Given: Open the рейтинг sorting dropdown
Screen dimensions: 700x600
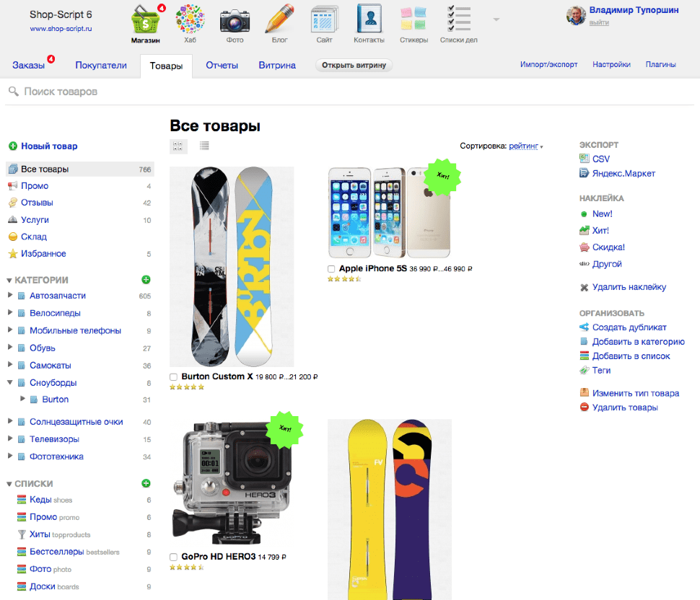Looking at the screenshot, I should point(525,146).
